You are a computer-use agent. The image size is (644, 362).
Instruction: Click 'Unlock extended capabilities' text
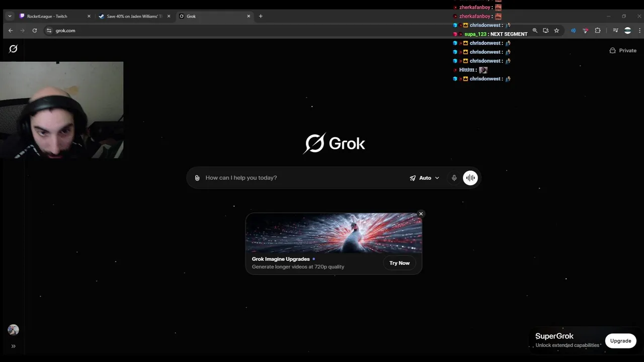(x=568, y=345)
